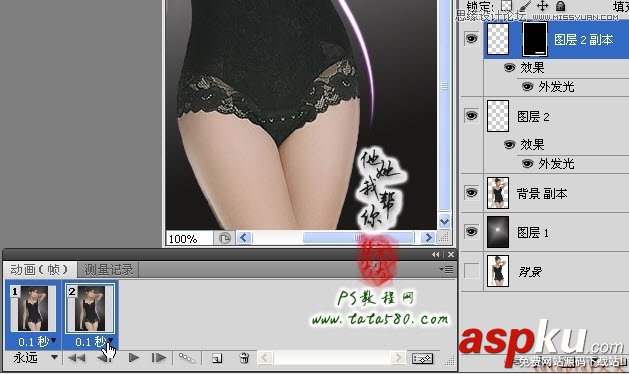Image resolution: width=629 pixels, height=374 pixels.
Task: Click the lock all padlock icon
Action: click(x=560, y=5)
